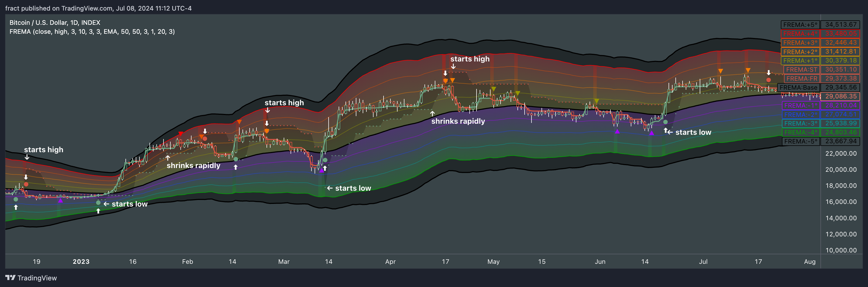Click the 'starts low' annotation next to 2023

129,204
